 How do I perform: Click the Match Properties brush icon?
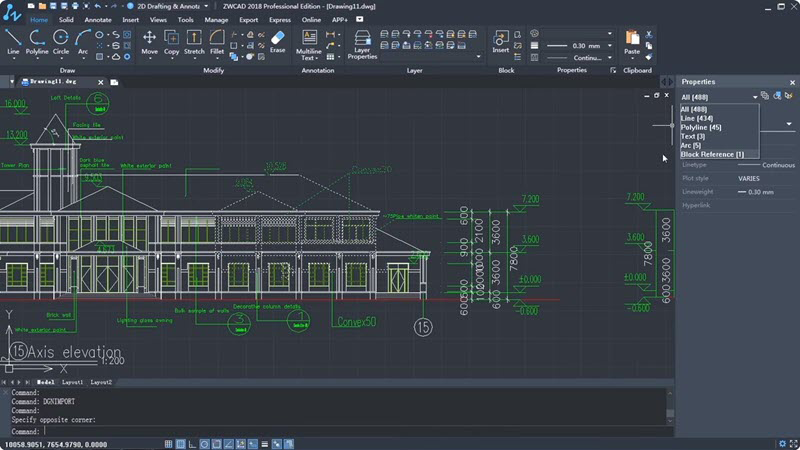click(x=649, y=57)
